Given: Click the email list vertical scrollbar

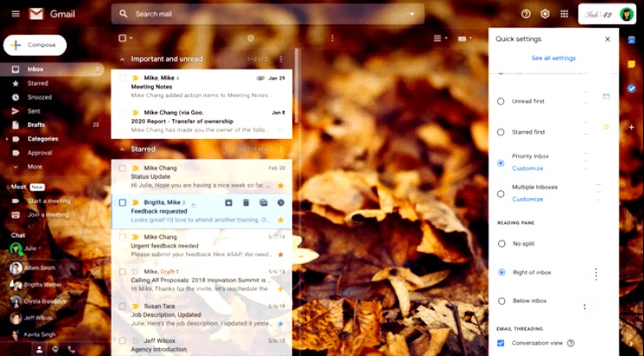Looking at the screenshot, I should pos(296,86).
